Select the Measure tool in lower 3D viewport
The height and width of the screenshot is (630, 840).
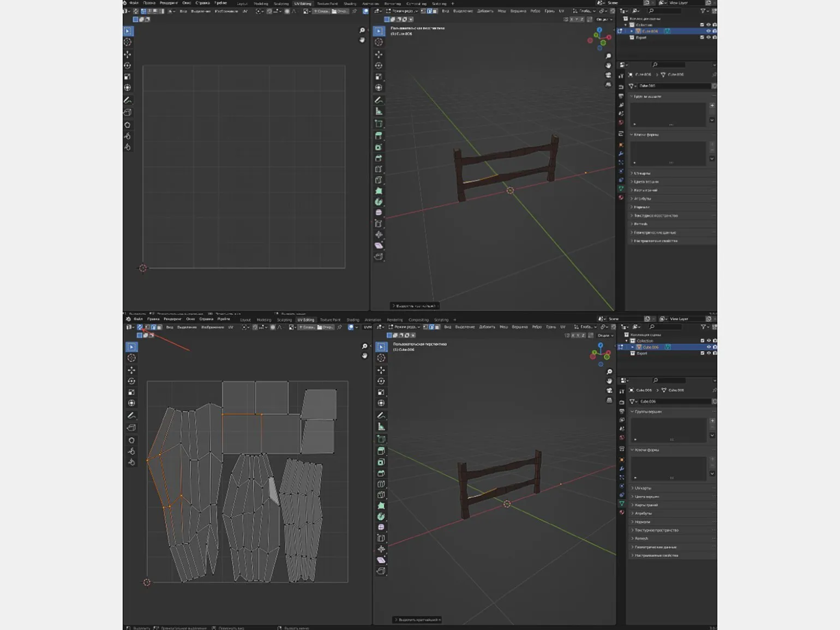click(381, 427)
